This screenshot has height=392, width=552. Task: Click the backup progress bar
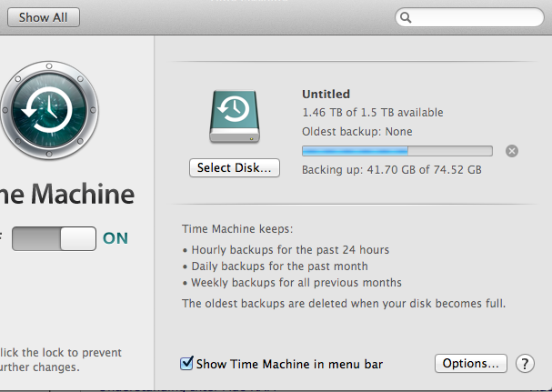[397, 151]
